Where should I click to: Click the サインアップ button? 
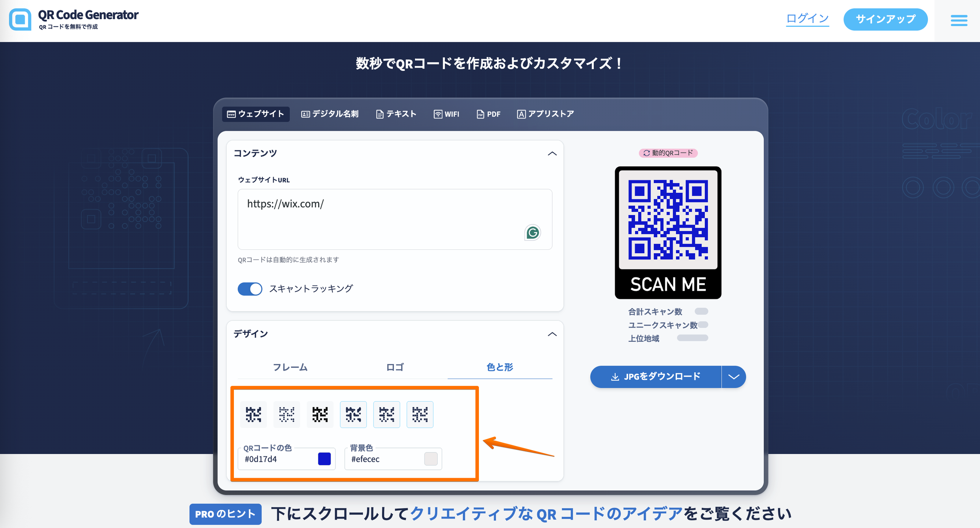tap(885, 19)
